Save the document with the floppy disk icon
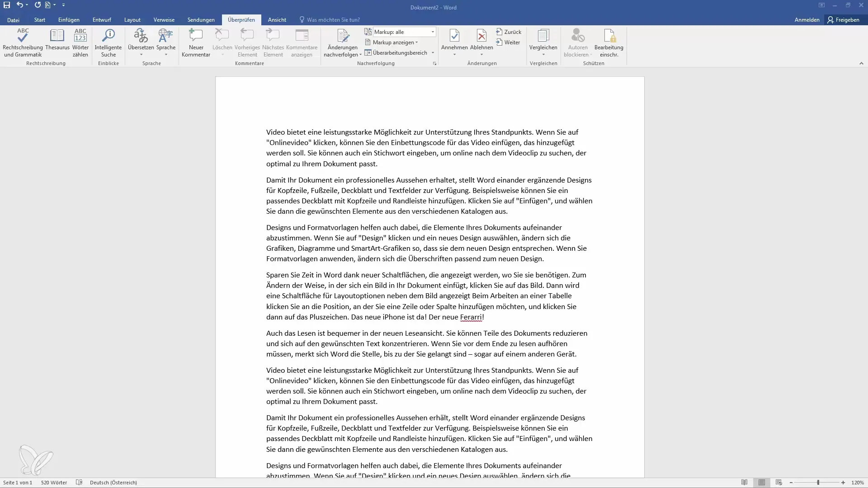868x488 pixels. pos(7,5)
